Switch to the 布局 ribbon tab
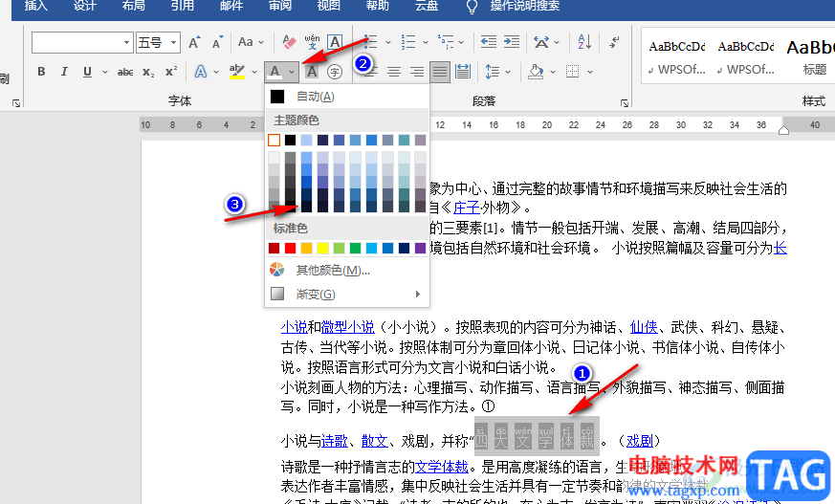 tap(134, 6)
